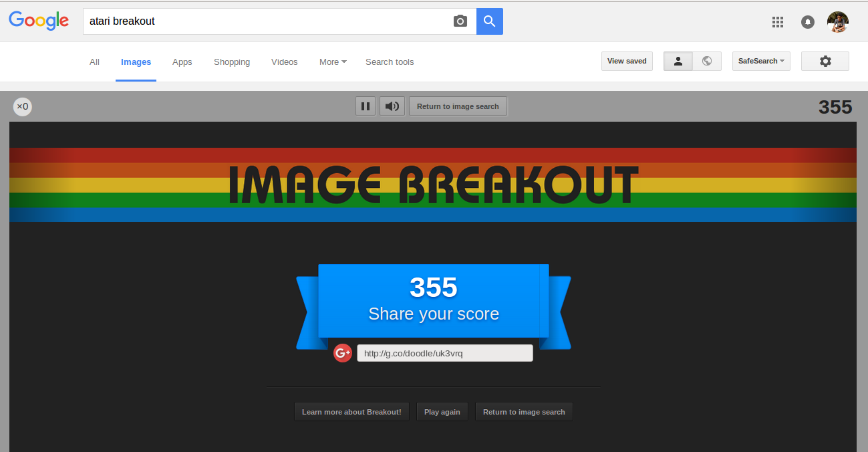Switch to the Apps tab
Image resolution: width=868 pixels, height=452 pixels.
point(182,62)
